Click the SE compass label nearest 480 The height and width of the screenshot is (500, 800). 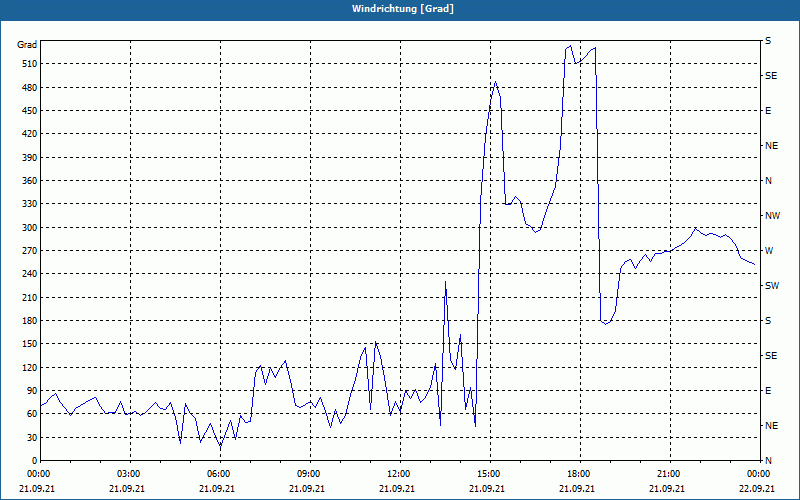coord(771,76)
